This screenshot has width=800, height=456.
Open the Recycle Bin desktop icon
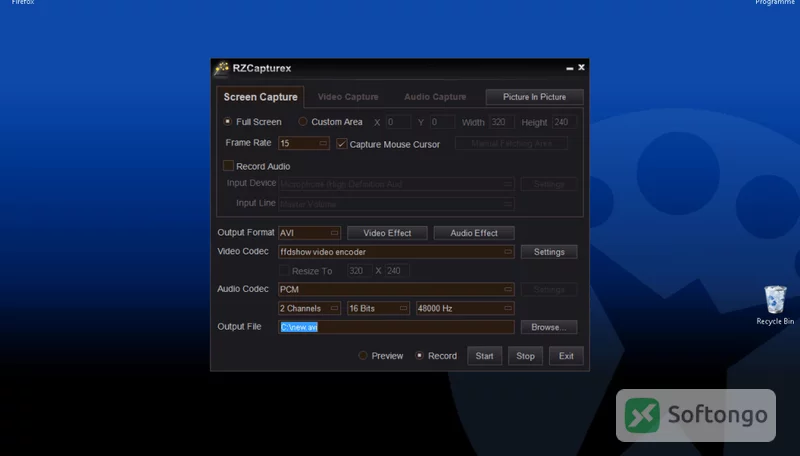(775, 305)
